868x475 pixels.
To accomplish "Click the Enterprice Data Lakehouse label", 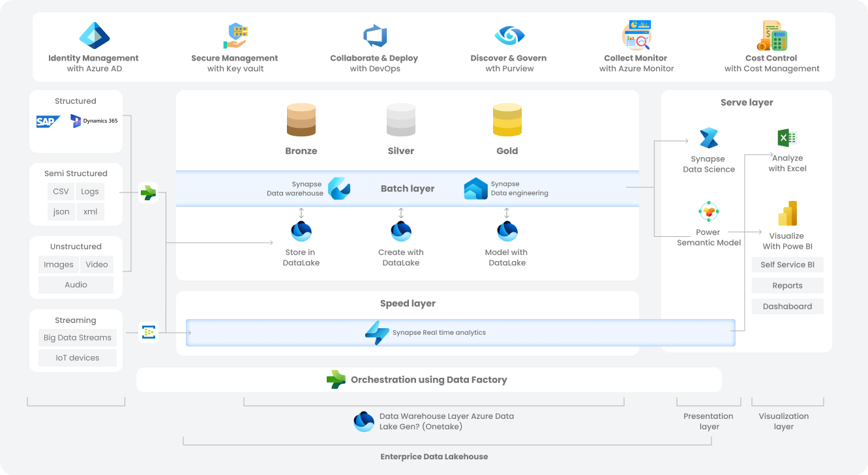I will coord(434,457).
